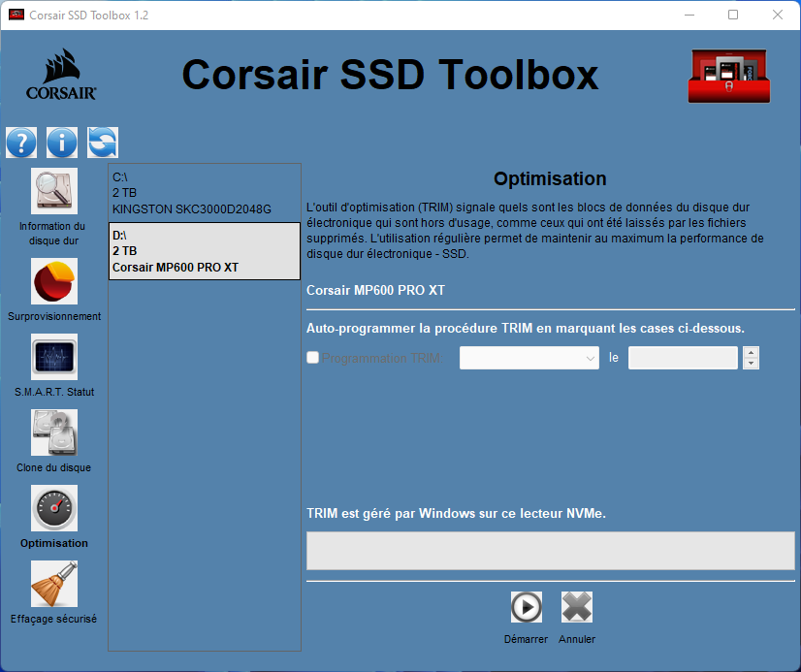The height and width of the screenshot is (672, 801).
Task: Click the red SSD toolbox image
Action: tap(729, 76)
